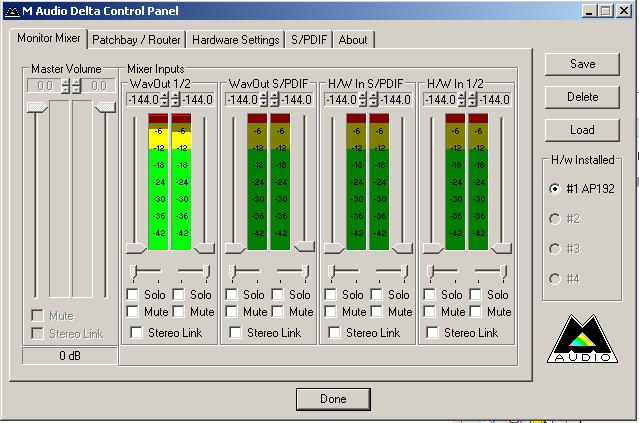Enable Stereo Link for H/W In S/PDIF

[x=334, y=333]
